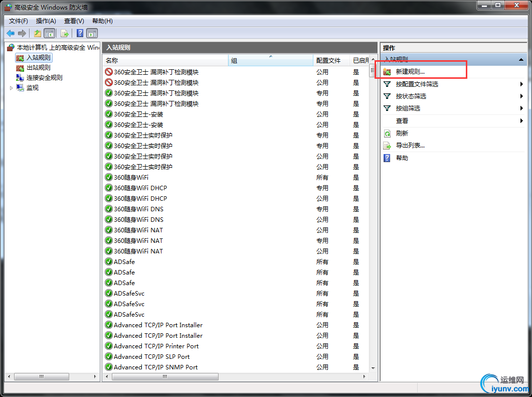Click the green check icon of Advanced TCP/IP Printer Port
Image resolution: width=532 pixels, height=397 pixels.
109,346
